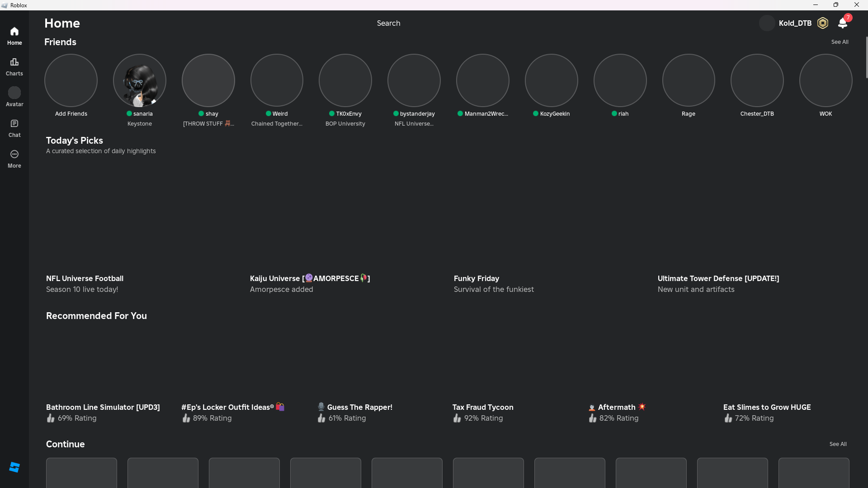
Task: Click sanaria's green online status dot
Action: click(129, 113)
